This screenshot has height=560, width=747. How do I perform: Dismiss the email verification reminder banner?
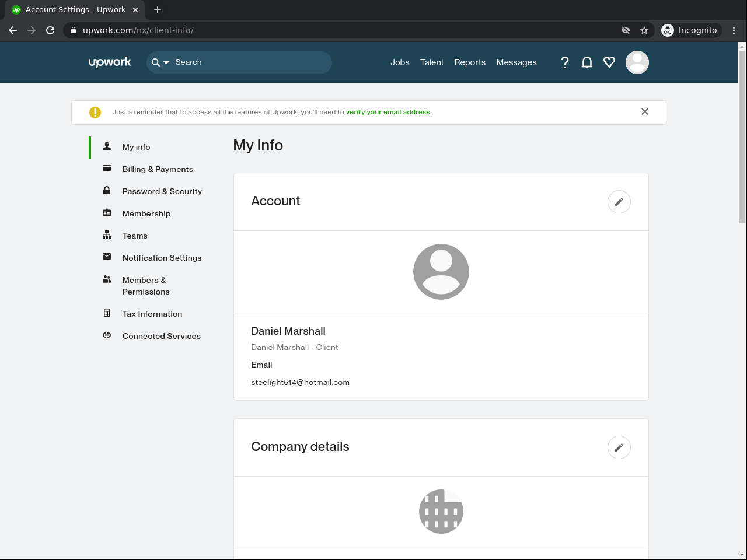(x=645, y=111)
